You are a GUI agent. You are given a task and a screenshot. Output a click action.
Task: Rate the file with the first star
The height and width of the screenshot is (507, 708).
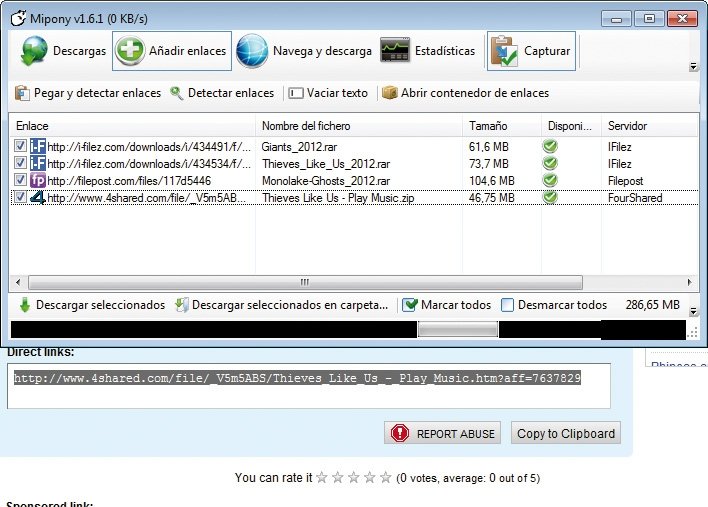(321, 477)
